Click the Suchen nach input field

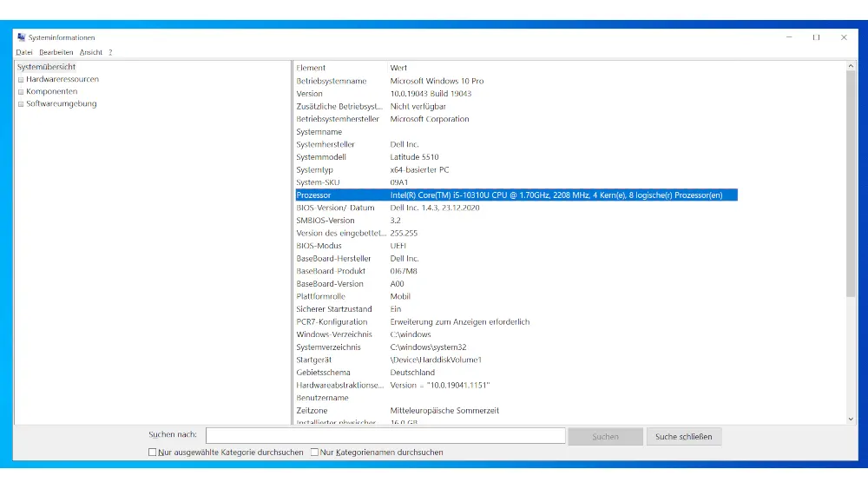(385, 435)
